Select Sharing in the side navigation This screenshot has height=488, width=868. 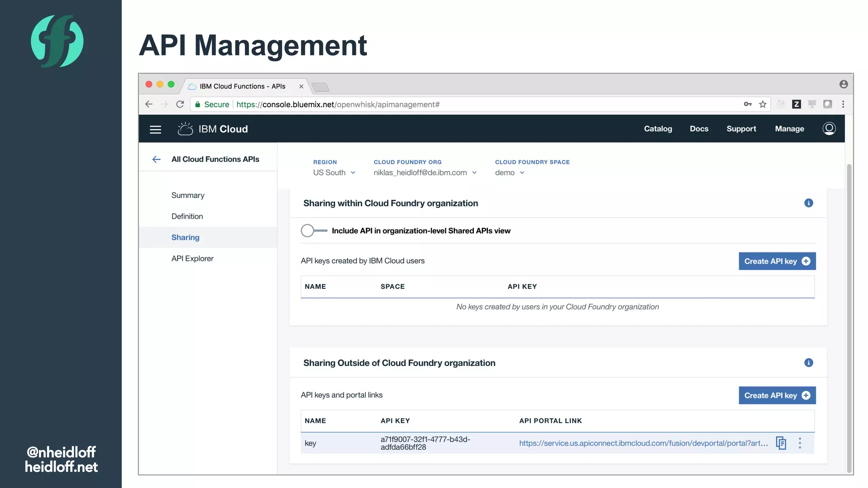tap(208, 237)
